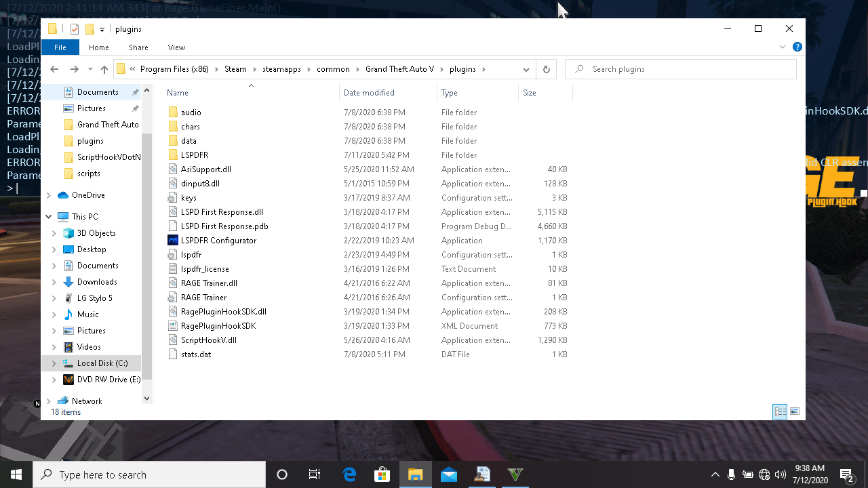Image resolution: width=868 pixels, height=488 pixels.
Task: Expand the OneDrive tree node
Action: 49,195
